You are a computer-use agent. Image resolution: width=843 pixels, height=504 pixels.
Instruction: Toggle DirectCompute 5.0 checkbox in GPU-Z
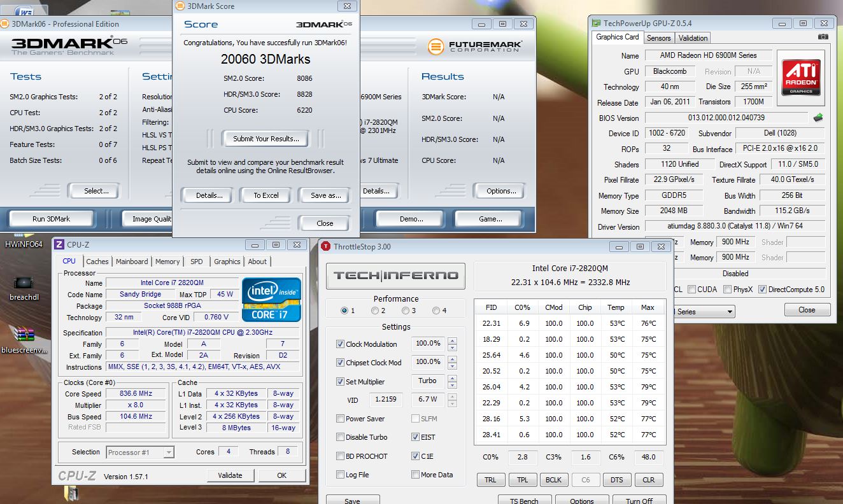pyautogui.click(x=762, y=290)
